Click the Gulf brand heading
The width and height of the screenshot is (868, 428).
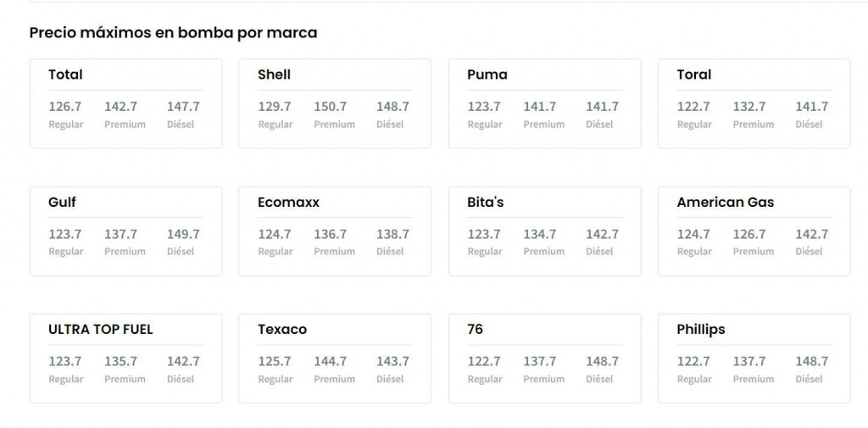click(x=62, y=202)
